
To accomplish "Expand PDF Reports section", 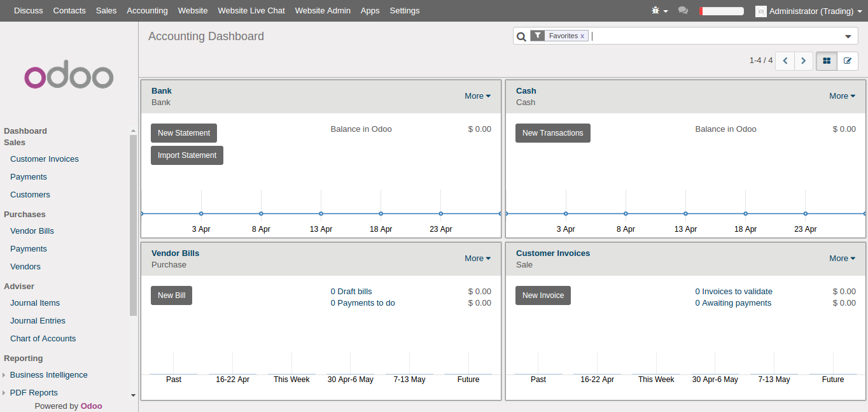I will click(x=4, y=393).
